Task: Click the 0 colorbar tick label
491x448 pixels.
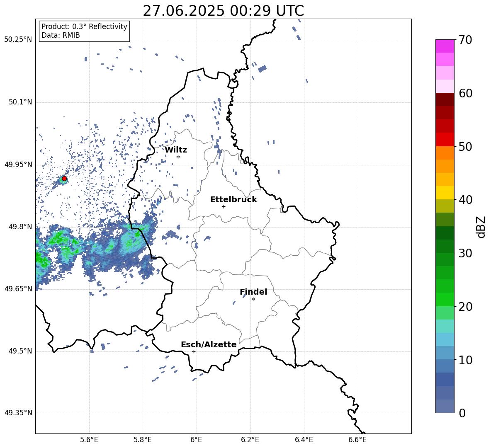Action: [x=462, y=413]
